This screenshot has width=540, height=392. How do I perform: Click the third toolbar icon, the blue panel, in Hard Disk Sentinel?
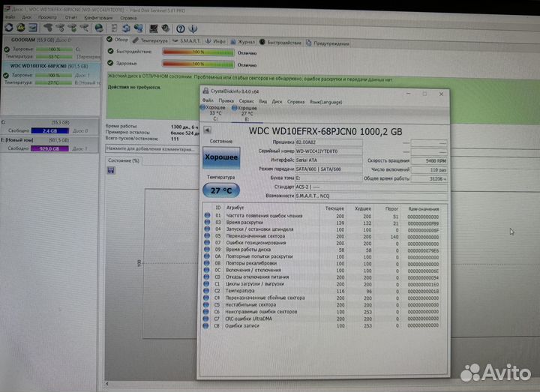click(x=33, y=27)
